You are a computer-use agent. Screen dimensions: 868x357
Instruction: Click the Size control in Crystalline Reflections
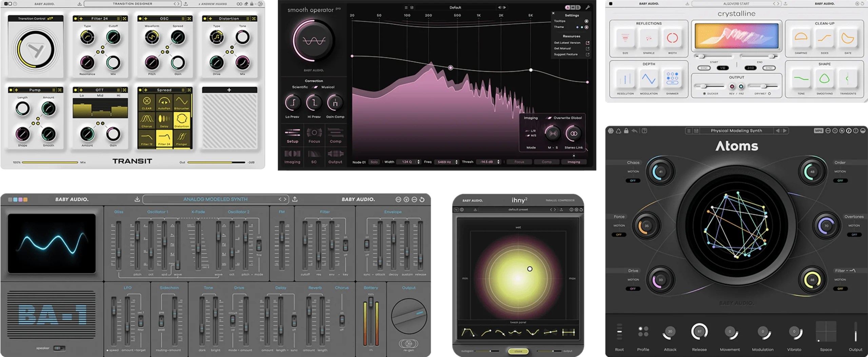click(x=625, y=38)
